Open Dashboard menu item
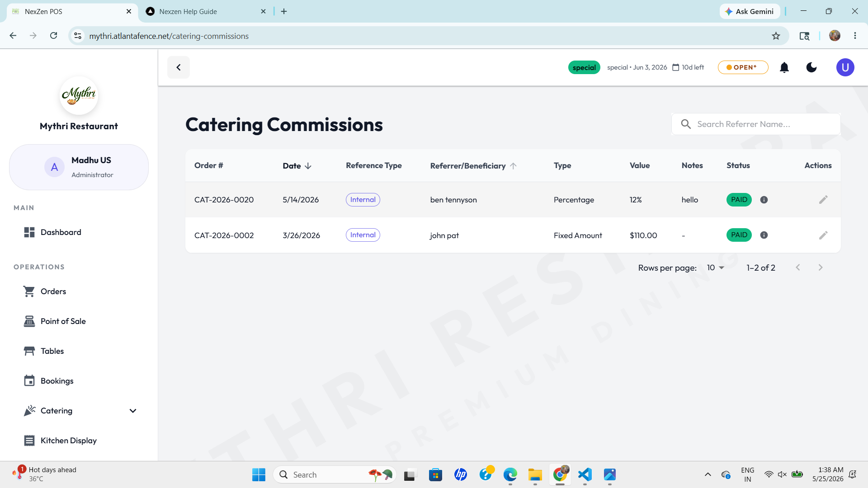Image resolution: width=868 pixels, height=488 pixels. coord(79,232)
